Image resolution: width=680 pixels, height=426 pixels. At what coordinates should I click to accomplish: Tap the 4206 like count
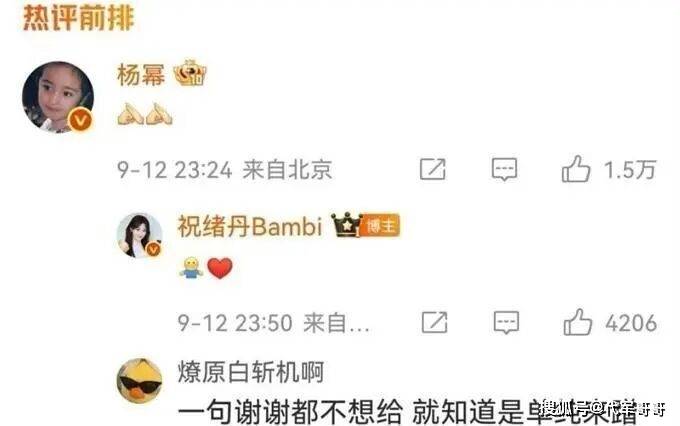tap(631, 323)
